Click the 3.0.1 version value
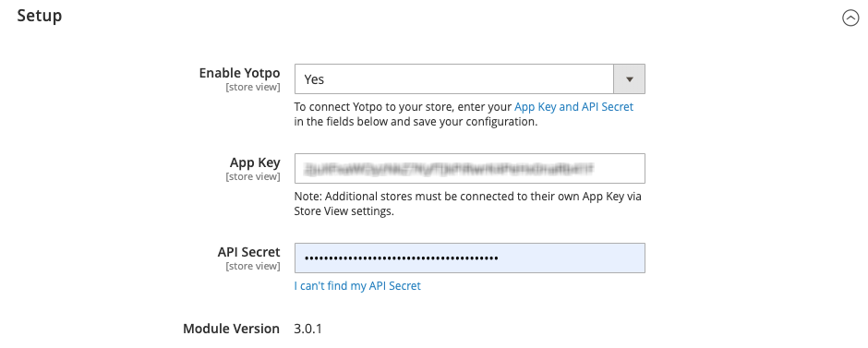Viewport: 868px width, 348px height. (x=307, y=329)
